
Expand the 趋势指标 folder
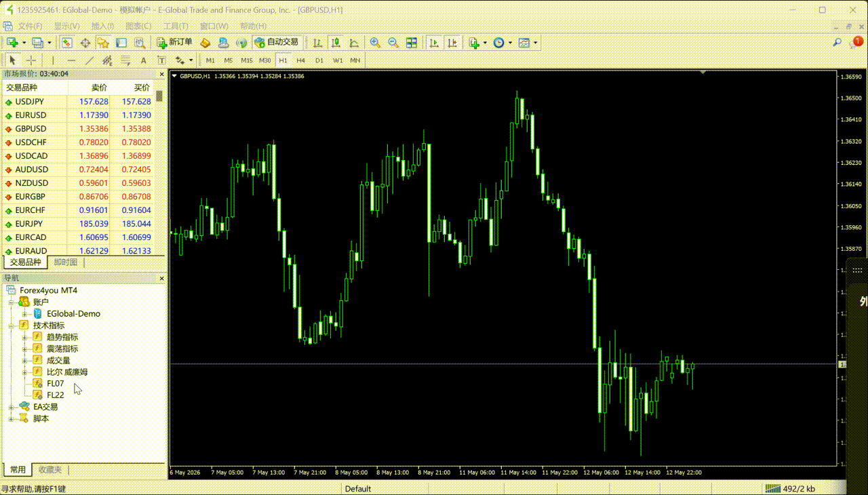[x=24, y=337]
